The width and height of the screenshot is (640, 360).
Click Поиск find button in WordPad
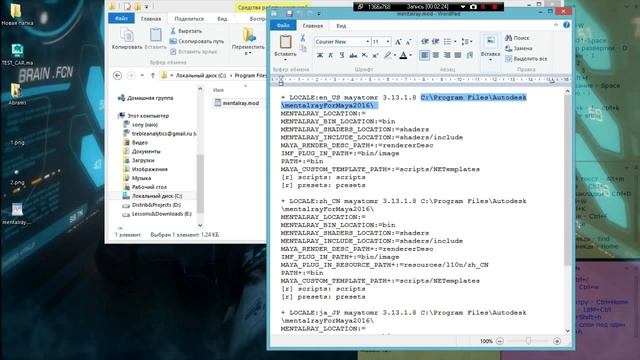click(x=517, y=38)
